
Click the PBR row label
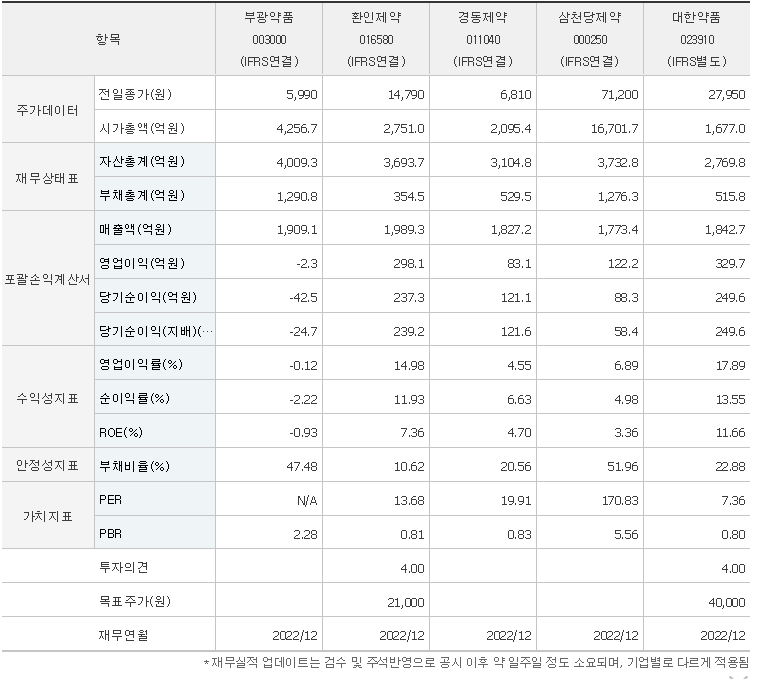point(110,534)
